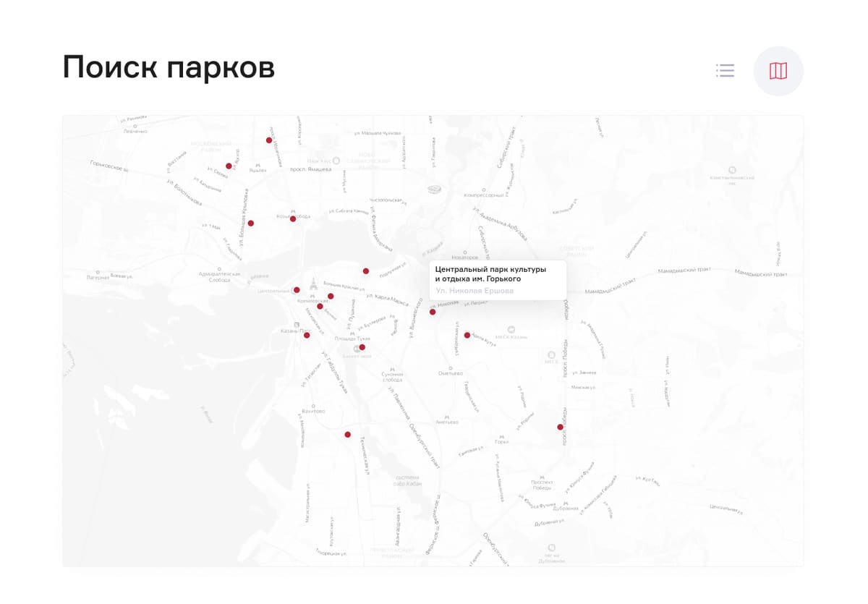Select the map view round button
This screenshot has height=604, width=868.
pyautogui.click(x=778, y=70)
